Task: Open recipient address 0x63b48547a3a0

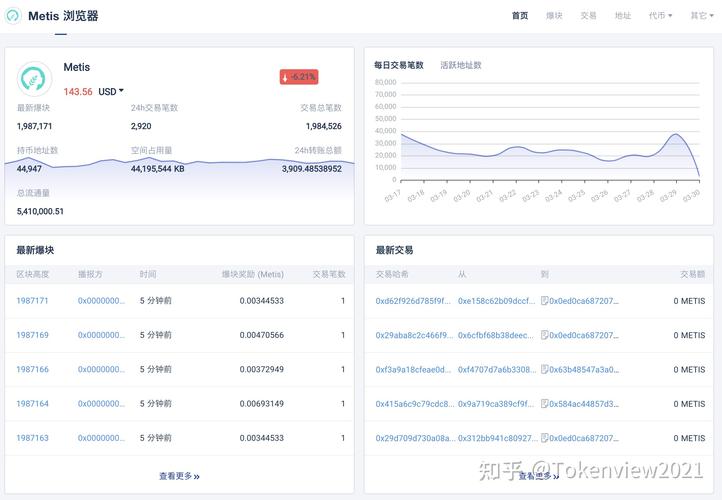Action: [x=584, y=369]
